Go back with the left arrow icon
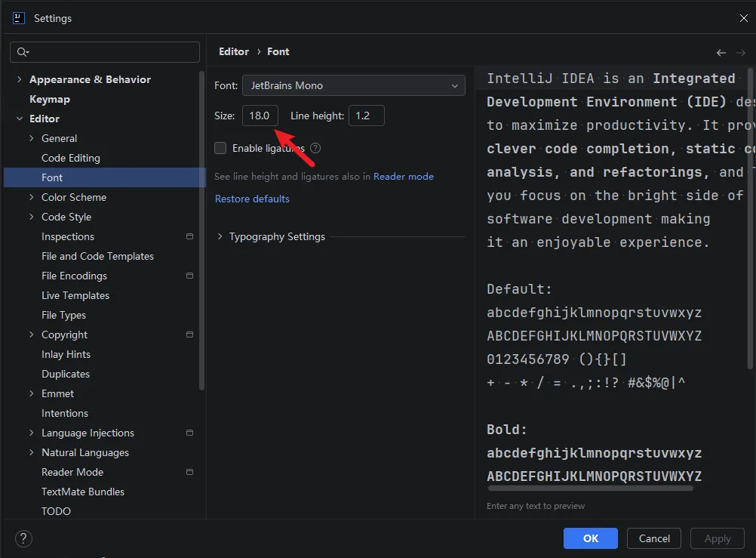756x558 pixels. tap(721, 53)
